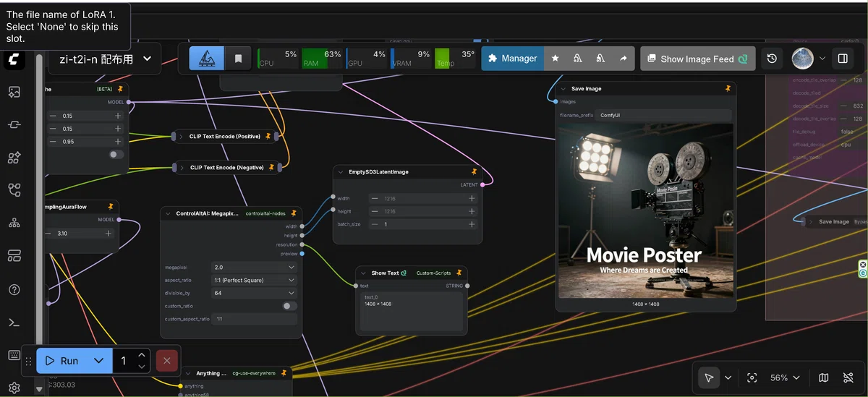Open the divisible_by dropdown showing 64
The width and height of the screenshot is (868, 397).
click(x=254, y=293)
